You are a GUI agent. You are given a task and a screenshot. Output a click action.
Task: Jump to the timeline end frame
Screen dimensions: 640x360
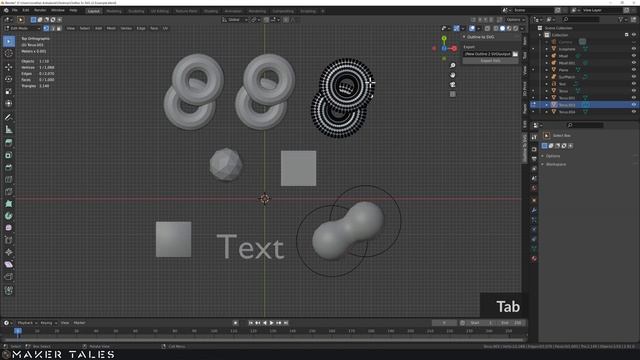(286, 323)
